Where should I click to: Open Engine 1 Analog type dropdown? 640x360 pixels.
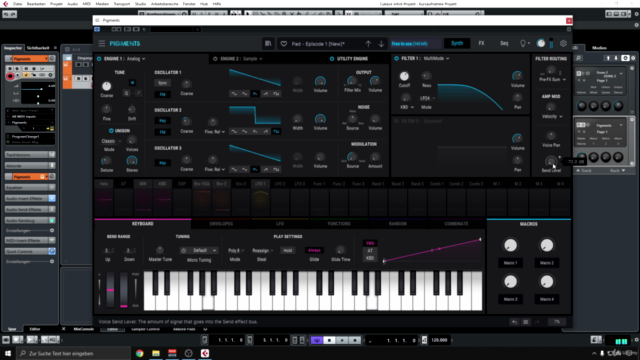coord(136,59)
